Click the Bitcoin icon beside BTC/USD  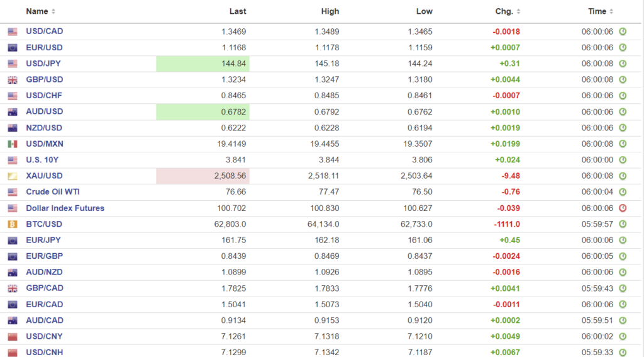pos(13,224)
